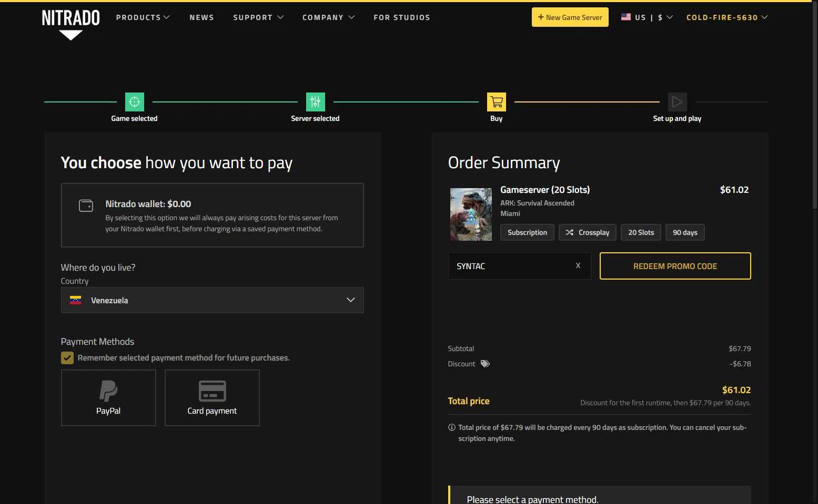Click the Server selected step label
The image size is (818, 504).
pos(315,118)
